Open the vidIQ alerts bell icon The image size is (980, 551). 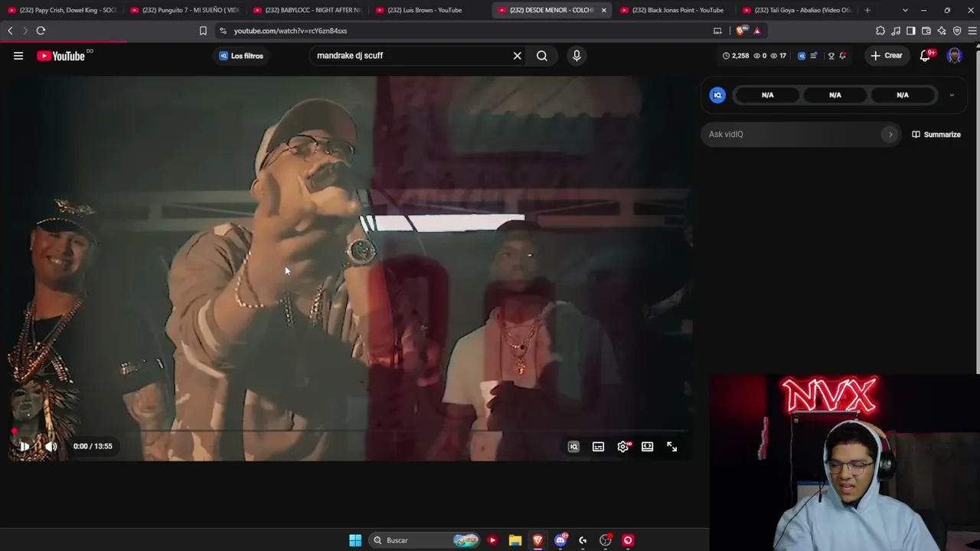pyautogui.click(x=843, y=56)
